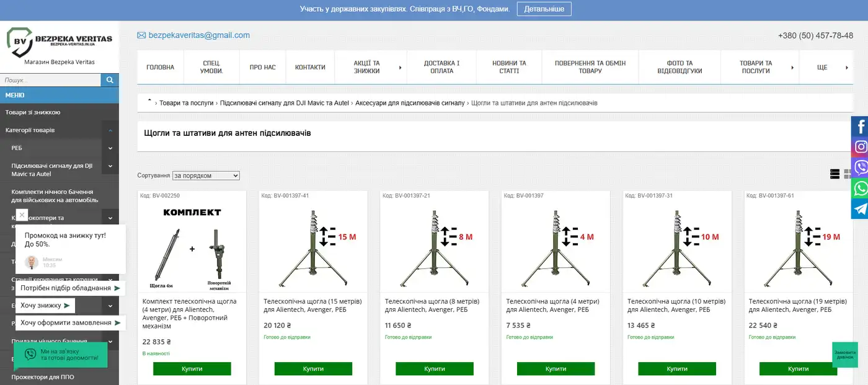Click into the Пошук search field
Viewport: 868px width, 385px height.
50,80
